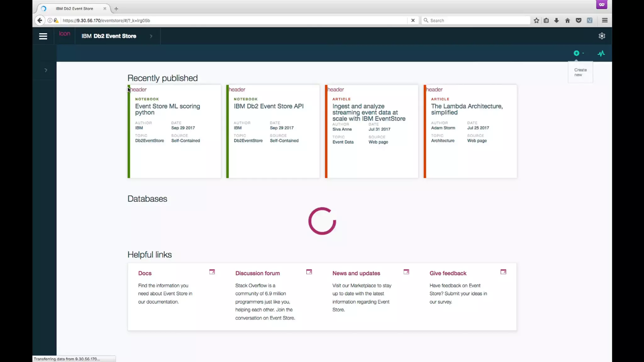Click Discussion forum external link icon
This screenshot has width=644, height=362.
[x=309, y=272]
